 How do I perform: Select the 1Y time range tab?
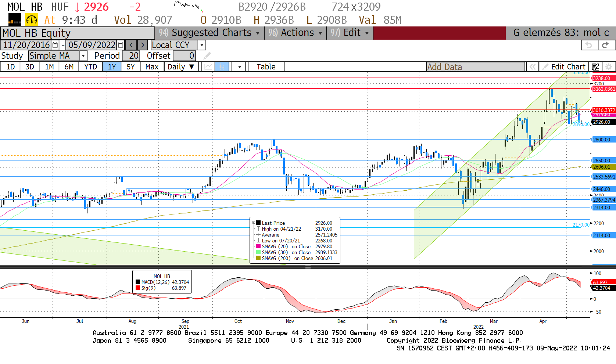[112, 67]
